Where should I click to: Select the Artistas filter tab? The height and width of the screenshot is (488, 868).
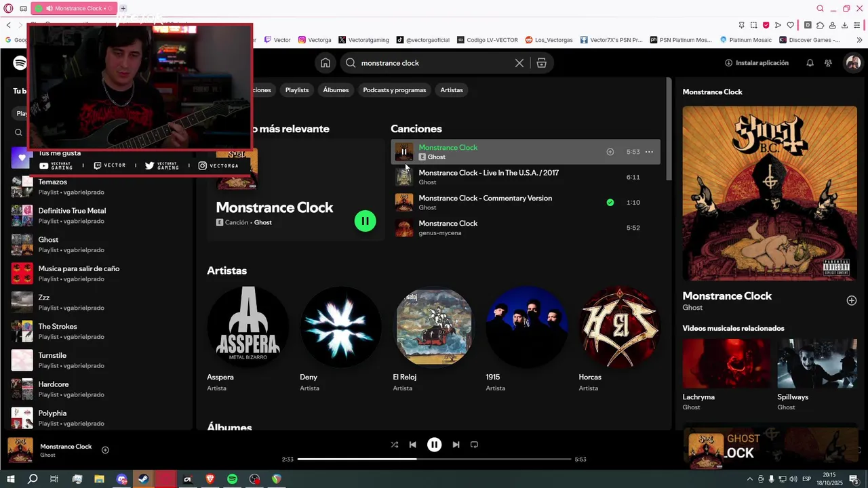(x=452, y=90)
